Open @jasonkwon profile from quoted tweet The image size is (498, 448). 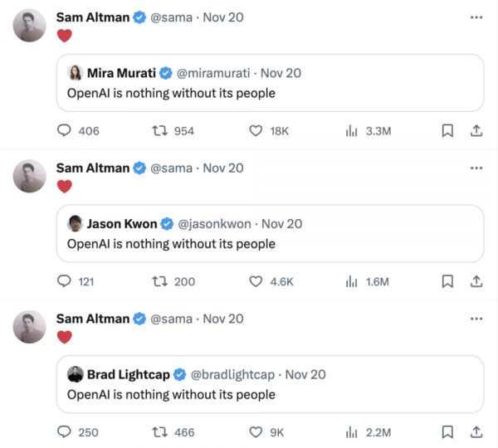(x=216, y=223)
